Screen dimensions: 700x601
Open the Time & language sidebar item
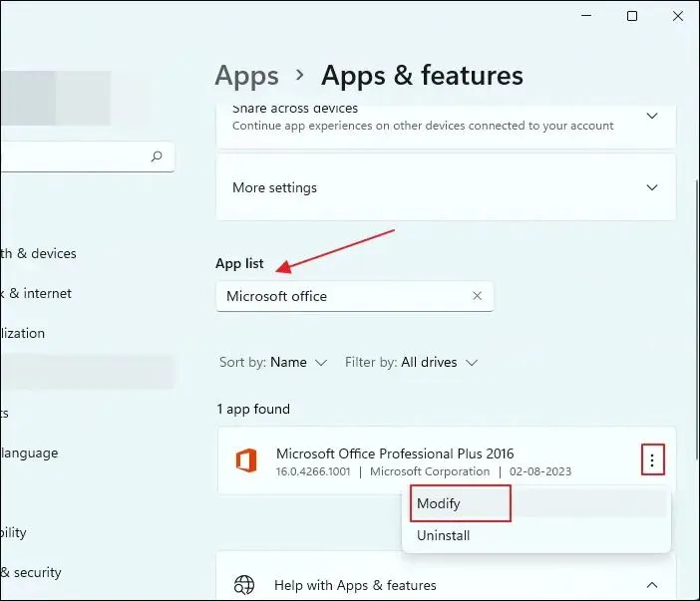click(x=29, y=452)
